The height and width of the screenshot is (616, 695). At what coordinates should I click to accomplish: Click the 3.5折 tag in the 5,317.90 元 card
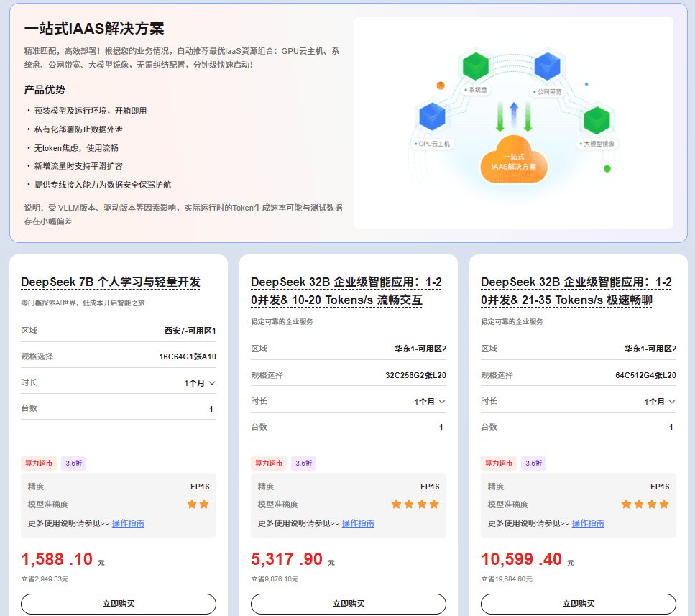(x=303, y=463)
